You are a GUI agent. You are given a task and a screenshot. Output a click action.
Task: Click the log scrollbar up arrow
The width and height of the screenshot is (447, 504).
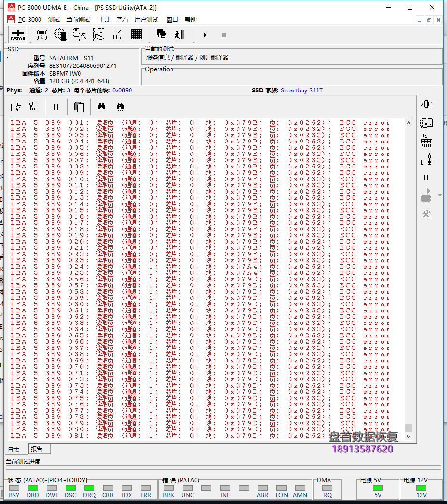pos(408,123)
